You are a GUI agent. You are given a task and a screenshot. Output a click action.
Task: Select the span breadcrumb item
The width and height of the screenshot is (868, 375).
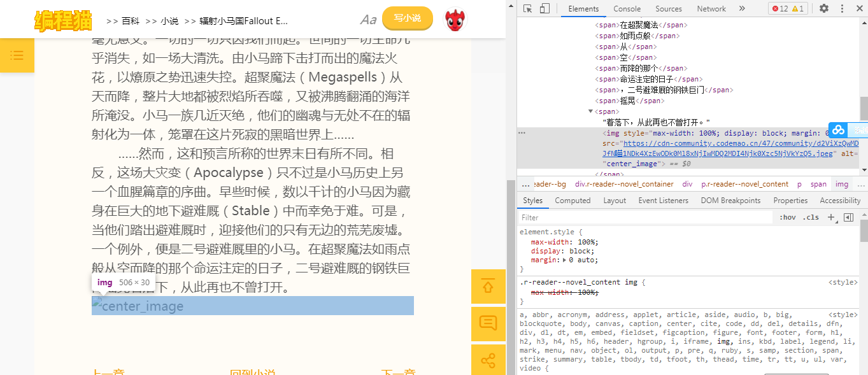(818, 184)
